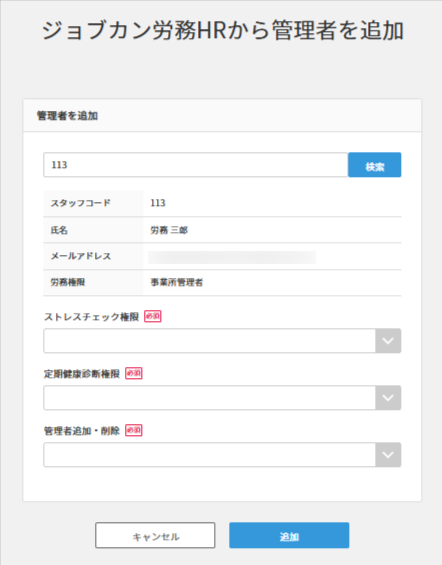
Task: Click the page title ジョブカン労務HRから管理者を追加
Action: (222, 30)
